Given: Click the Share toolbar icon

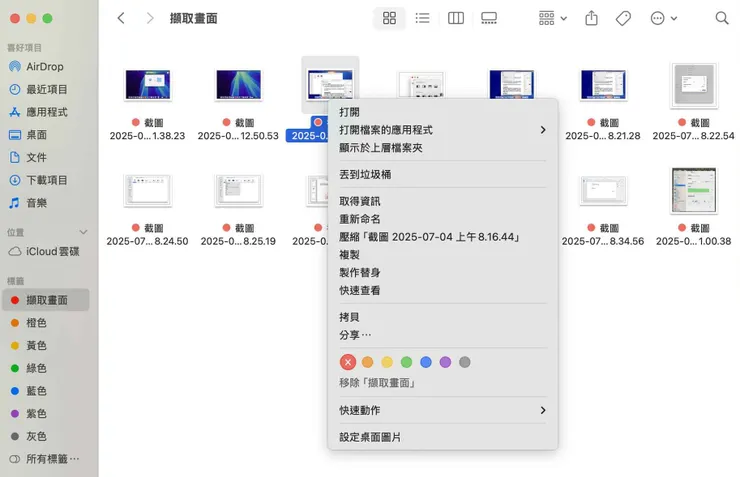Looking at the screenshot, I should (591, 18).
